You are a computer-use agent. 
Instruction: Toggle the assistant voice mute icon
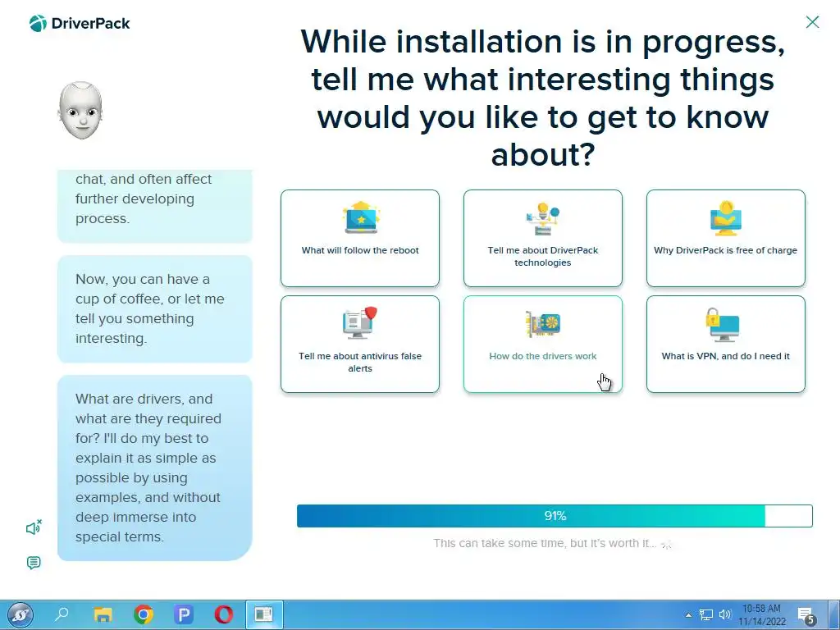tap(34, 527)
